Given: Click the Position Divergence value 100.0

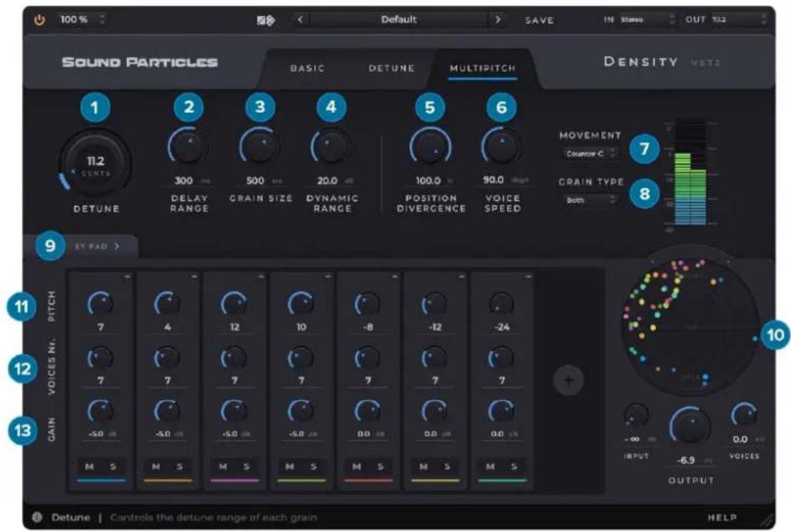Looking at the screenshot, I should click(427, 180).
